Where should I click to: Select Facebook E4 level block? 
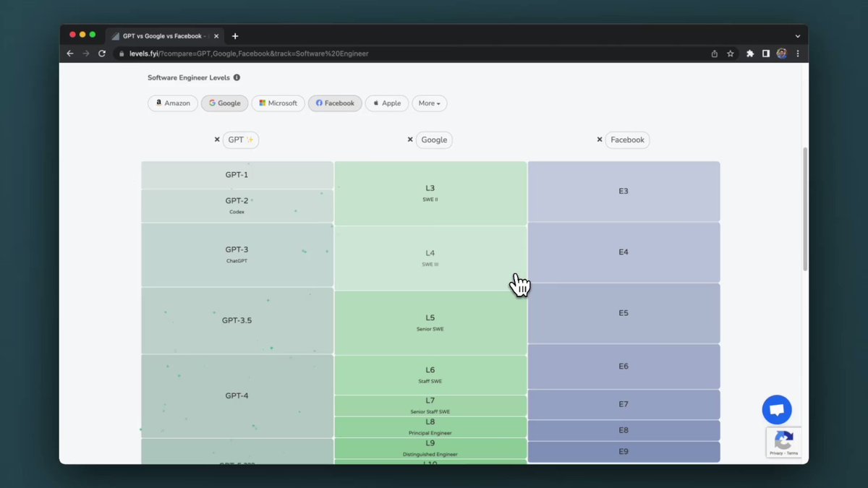click(624, 252)
